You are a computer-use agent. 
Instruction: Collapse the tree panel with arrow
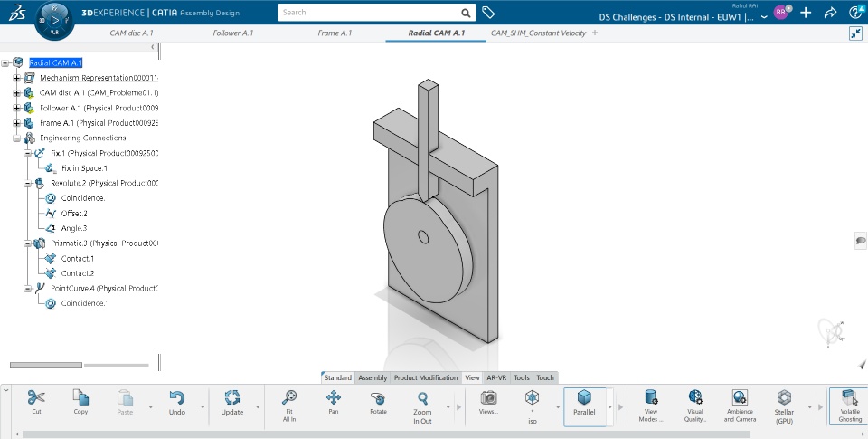(x=153, y=47)
